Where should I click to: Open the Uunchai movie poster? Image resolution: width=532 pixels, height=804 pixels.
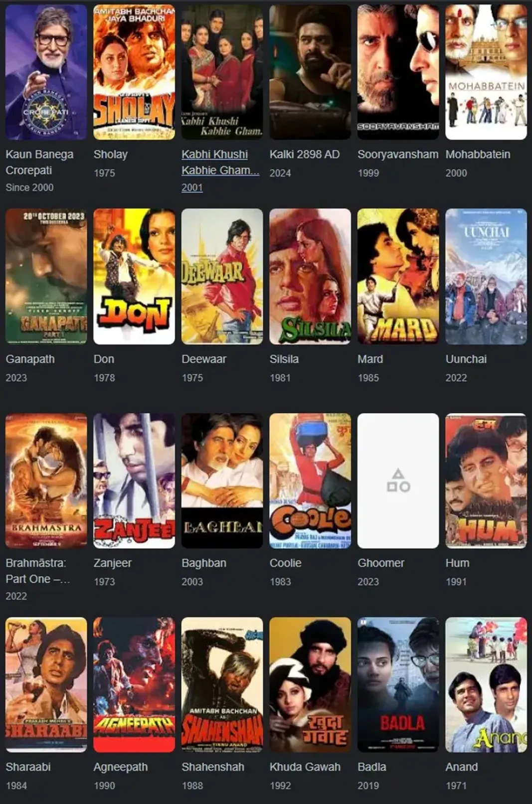[486, 277]
